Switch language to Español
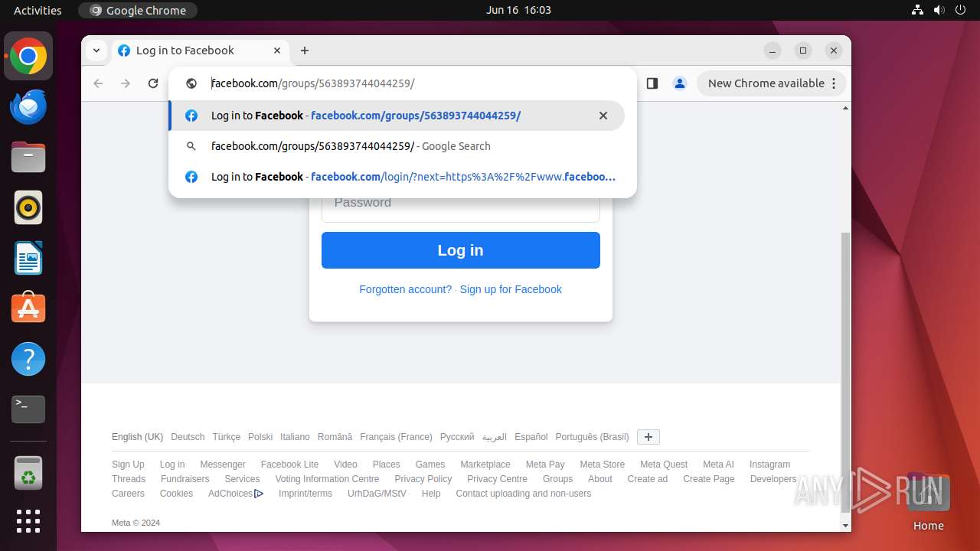This screenshot has width=980, height=551. 531,437
